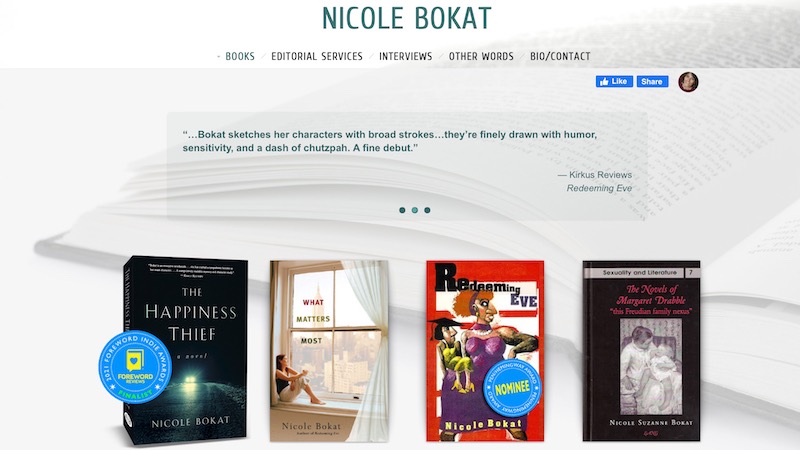
Task: Click the Nicole Bokat site title
Action: point(407,18)
